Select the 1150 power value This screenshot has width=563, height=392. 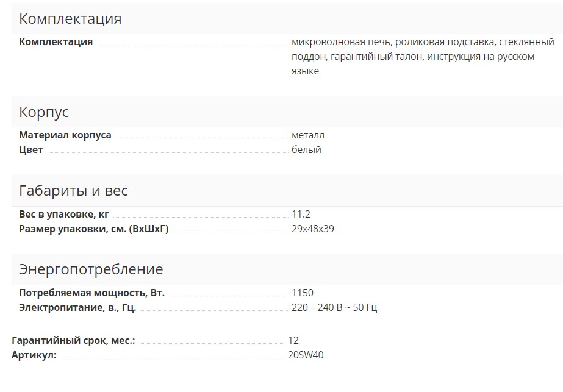pos(303,293)
